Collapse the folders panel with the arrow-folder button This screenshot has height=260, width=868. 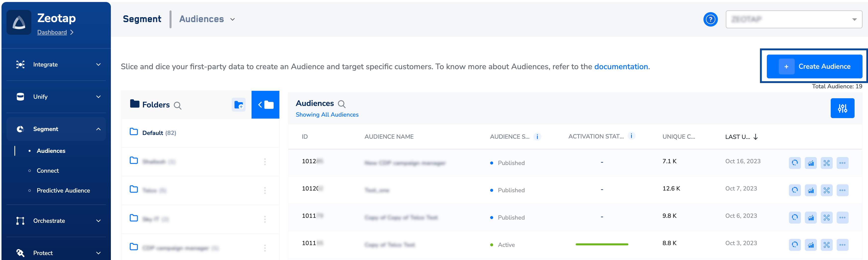tap(265, 105)
